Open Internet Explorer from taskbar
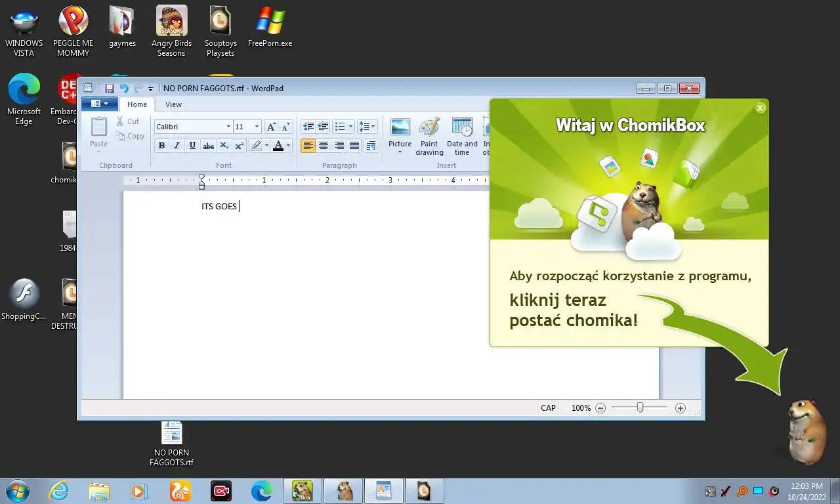Viewport: 840px width, 504px height. point(58,491)
